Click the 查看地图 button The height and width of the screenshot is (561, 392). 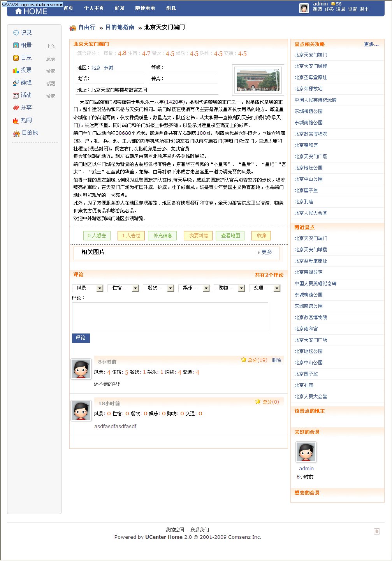(230, 236)
